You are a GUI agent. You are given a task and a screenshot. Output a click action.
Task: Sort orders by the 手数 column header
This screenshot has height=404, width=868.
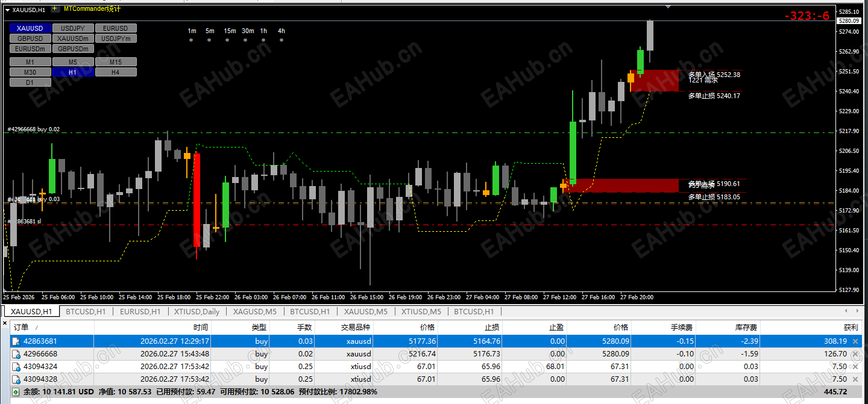[x=293, y=327]
